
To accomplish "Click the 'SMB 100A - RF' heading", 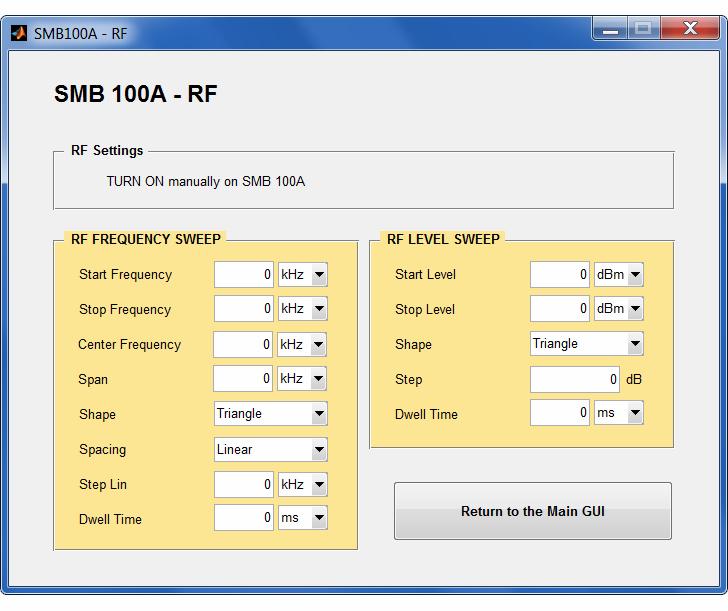I will click(x=136, y=94).
